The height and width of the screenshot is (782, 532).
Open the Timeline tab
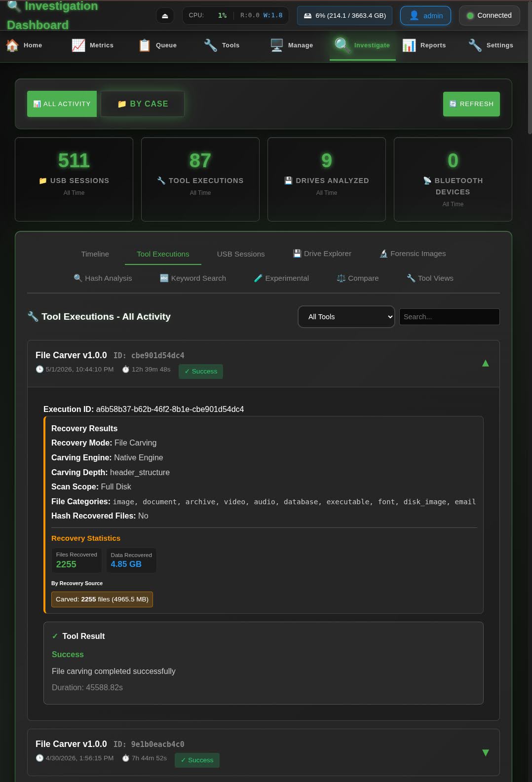[95, 254]
